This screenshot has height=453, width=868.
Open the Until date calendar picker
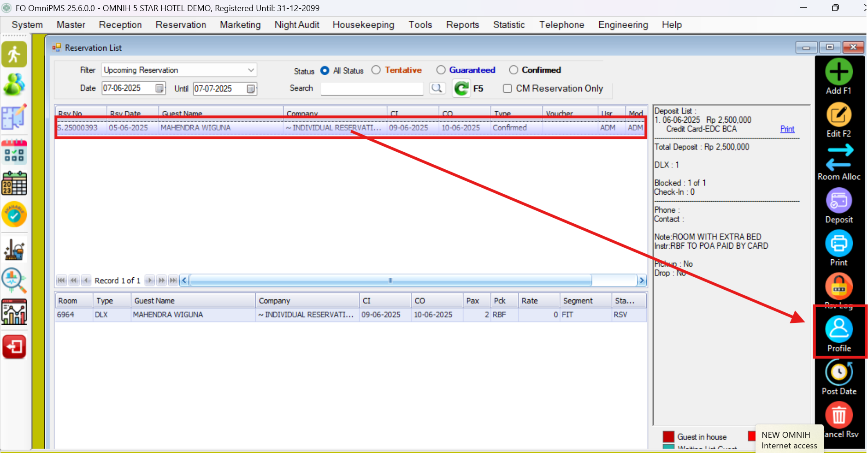(x=251, y=89)
